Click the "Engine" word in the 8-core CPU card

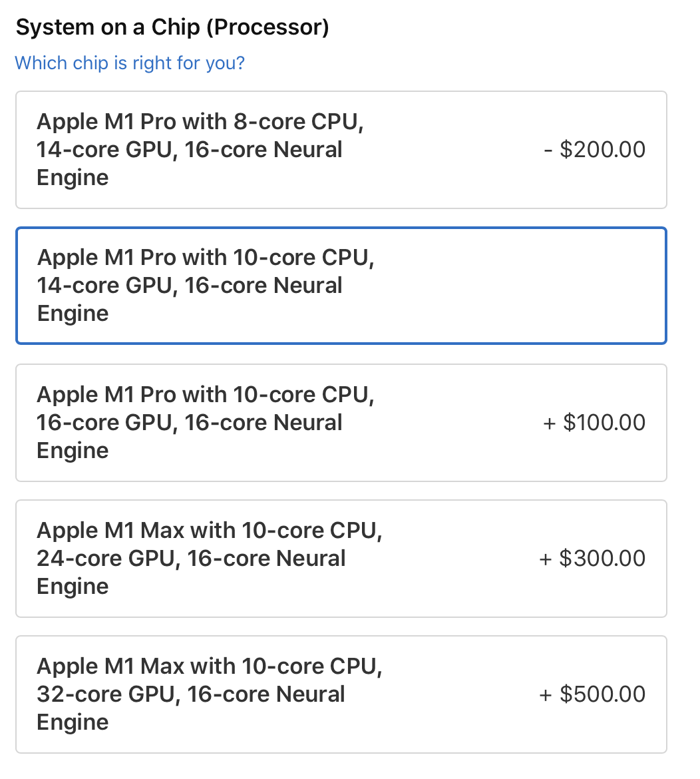pos(73,178)
